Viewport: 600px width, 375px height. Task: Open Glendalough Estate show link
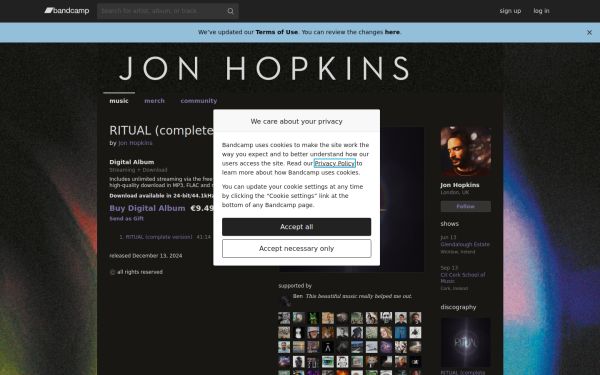465,244
